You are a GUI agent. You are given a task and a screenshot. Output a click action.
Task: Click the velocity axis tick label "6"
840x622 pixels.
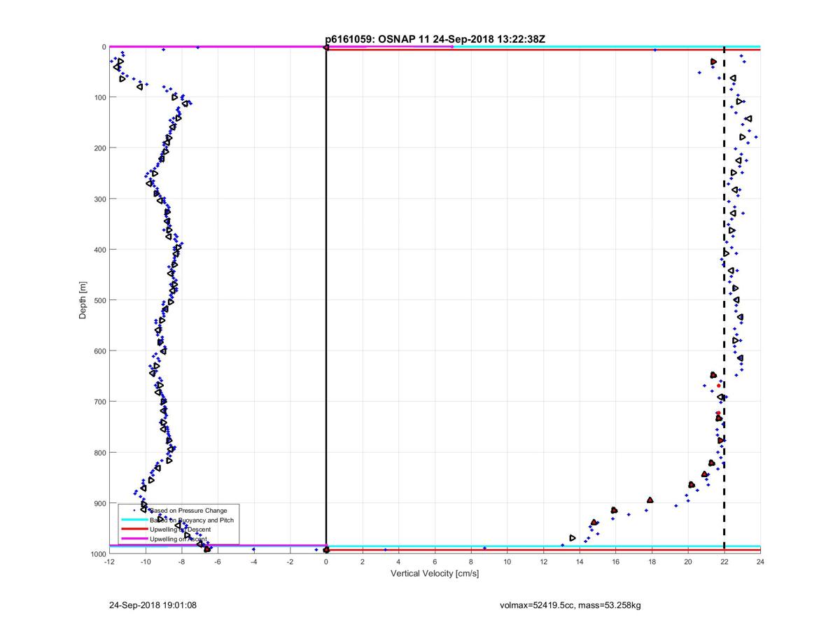pyautogui.click(x=435, y=562)
